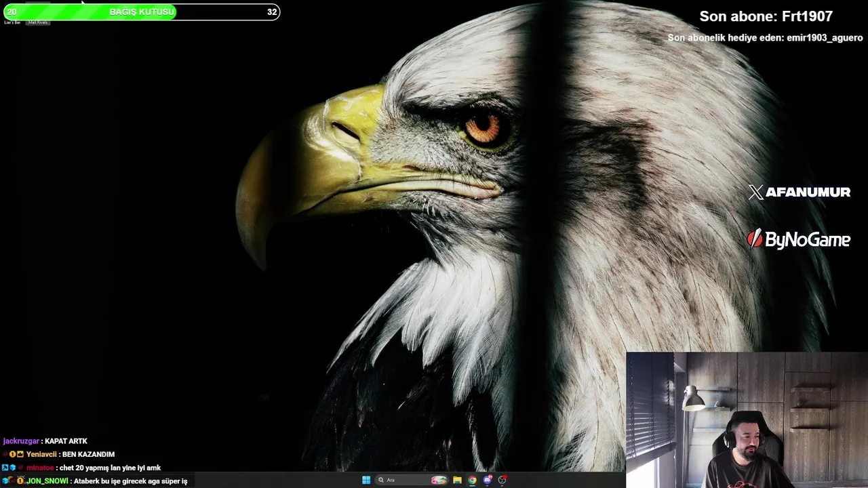Click JON_SNOWI's chat message about Ataberk
Screen dimensions: 868x488
coord(106,481)
